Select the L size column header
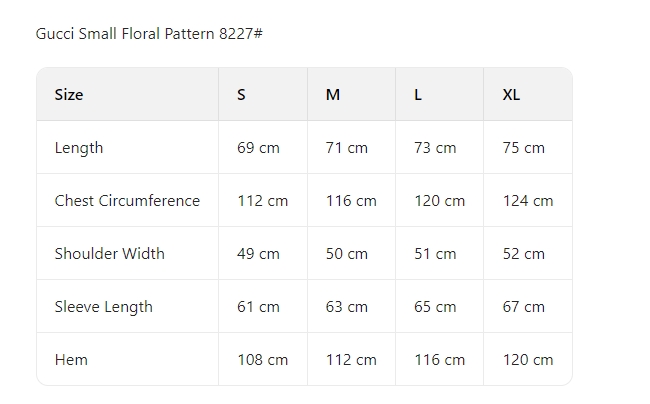 pyautogui.click(x=418, y=95)
